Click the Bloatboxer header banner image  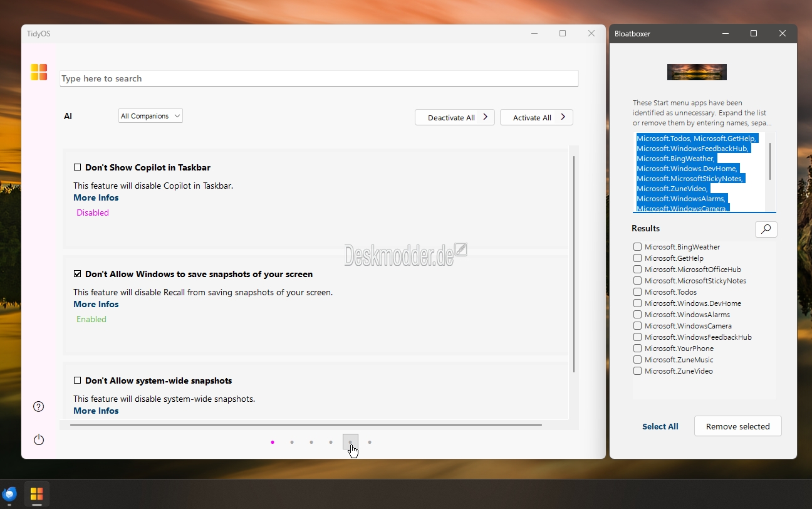(x=697, y=72)
